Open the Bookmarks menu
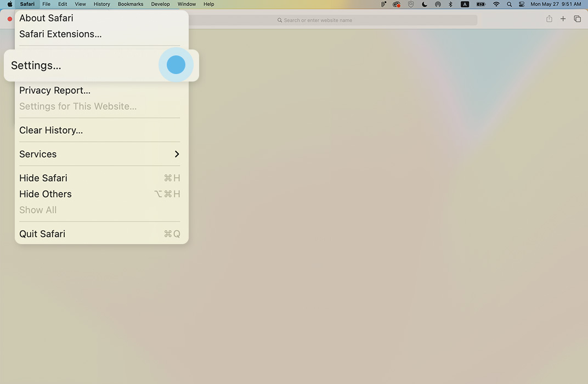The width and height of the screenshot is (588, 384). coord(131,4)
